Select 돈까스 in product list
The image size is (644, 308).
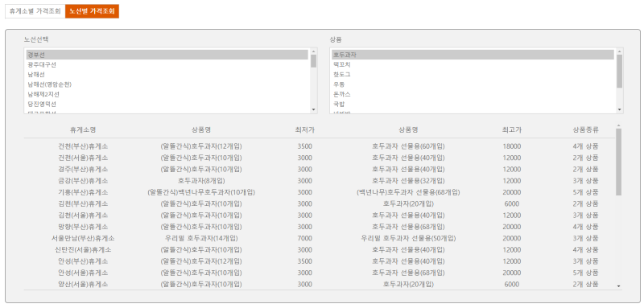click(x=473, y=94)
